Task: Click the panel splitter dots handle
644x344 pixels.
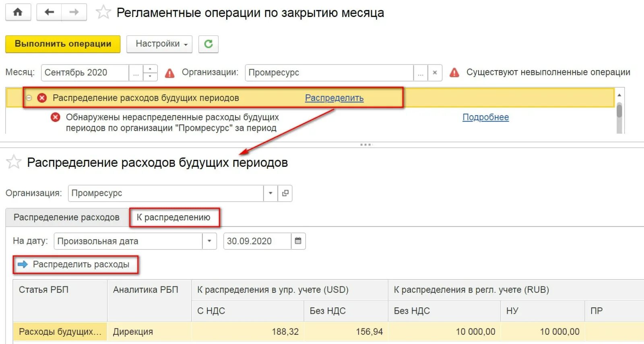Action: tap(365, 145)
